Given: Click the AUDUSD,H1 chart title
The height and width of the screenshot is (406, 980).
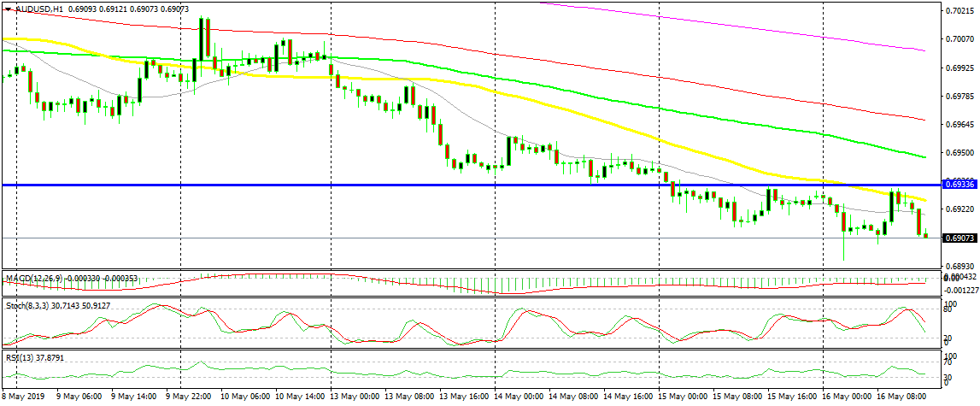Looking at the screenshot, I should pyautogui.click(x=38, y=10).
